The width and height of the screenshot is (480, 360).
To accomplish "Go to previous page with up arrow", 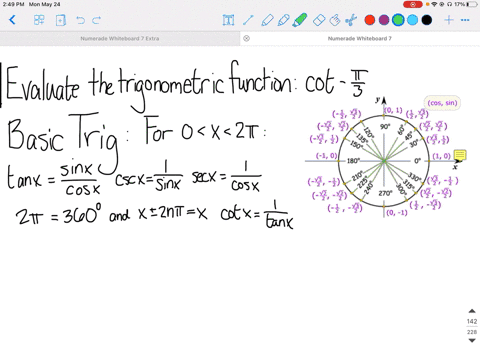I will tap(472, 311).
